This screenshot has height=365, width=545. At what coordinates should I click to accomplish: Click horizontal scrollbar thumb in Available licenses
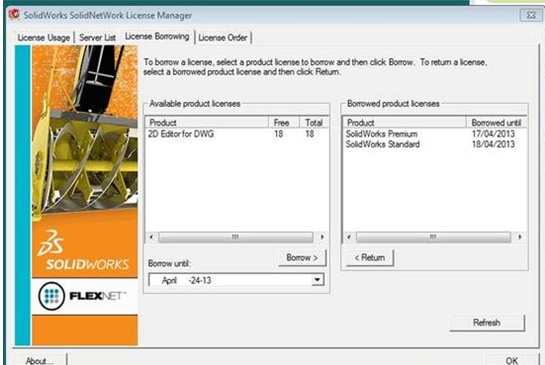(x=236, y=237)
